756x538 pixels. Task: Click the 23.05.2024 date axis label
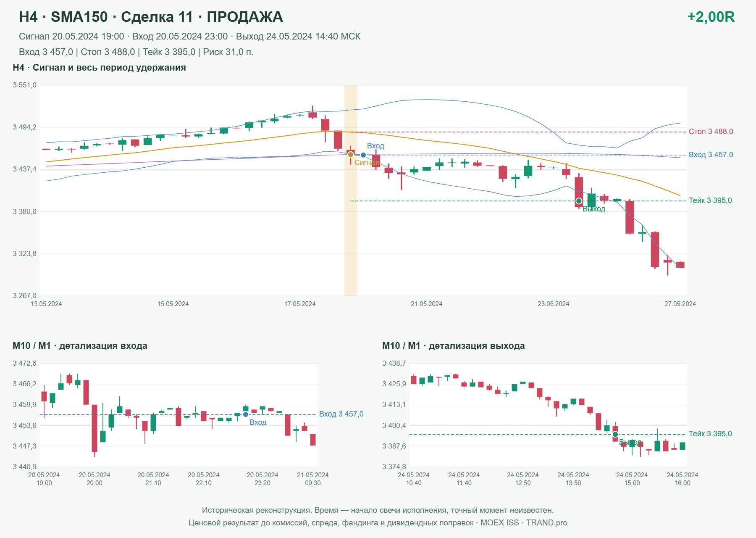tap(554, 304)
